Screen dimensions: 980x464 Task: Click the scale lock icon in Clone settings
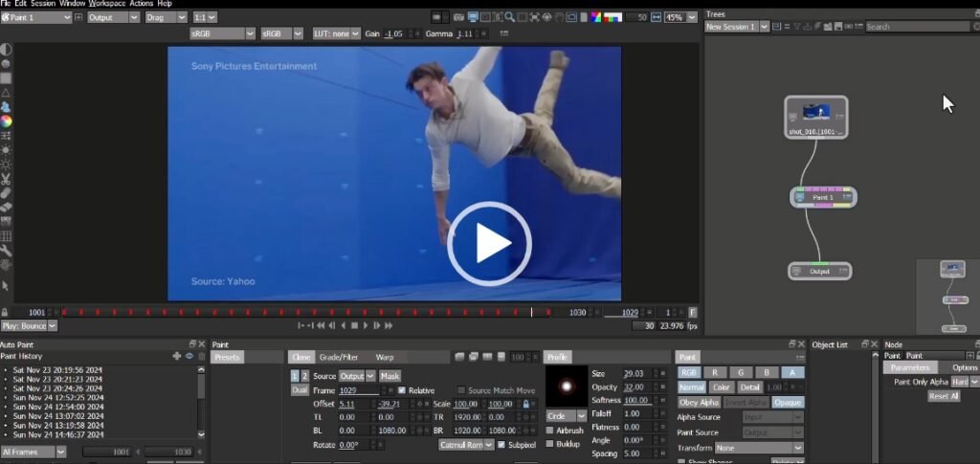[525, 404]
